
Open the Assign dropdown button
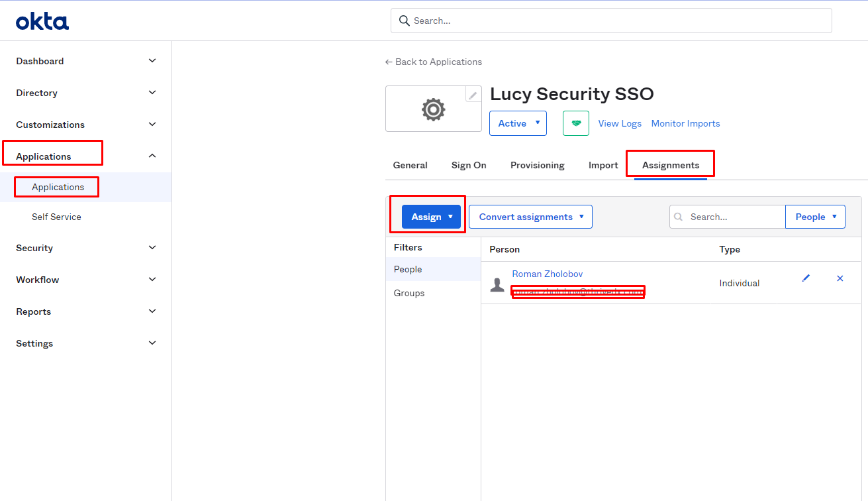(x=431, y=217)
